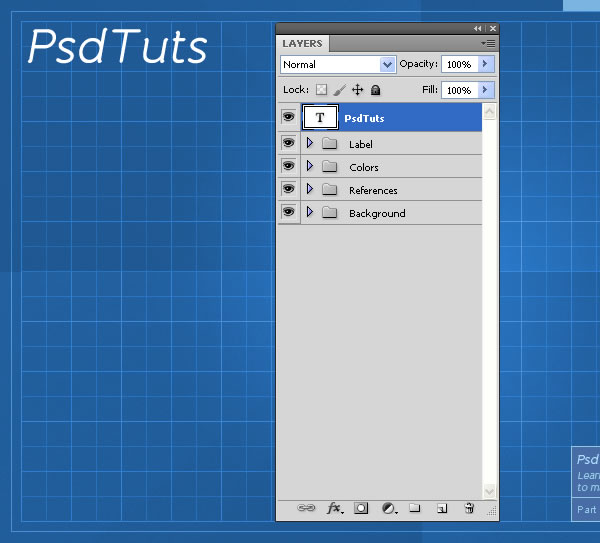This screenshot has width=600, height=543.
Task: Delete layer with trash icon
Action: [x=469, y=508]
